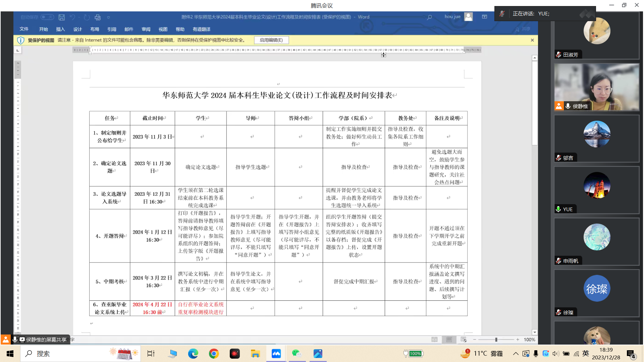Select the Web Layout view icon
Image resolution: width=644 pixels, height=362 pixels.
463,340
